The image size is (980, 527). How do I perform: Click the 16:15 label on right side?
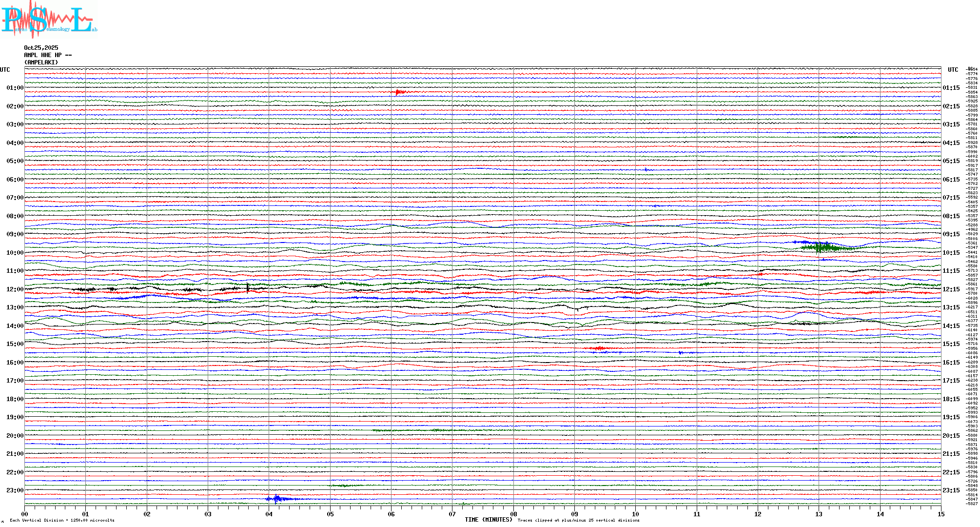pos(951,363)
